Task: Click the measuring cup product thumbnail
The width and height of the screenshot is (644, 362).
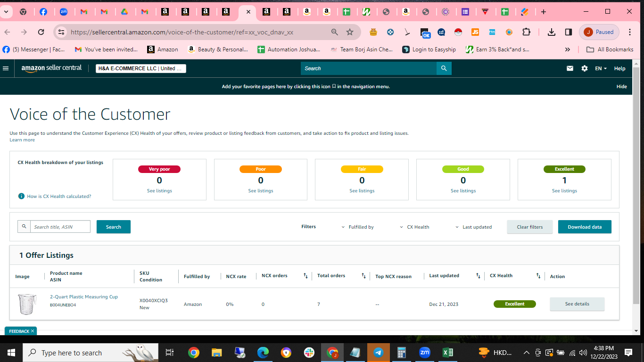Action: [x=27, y=304]
